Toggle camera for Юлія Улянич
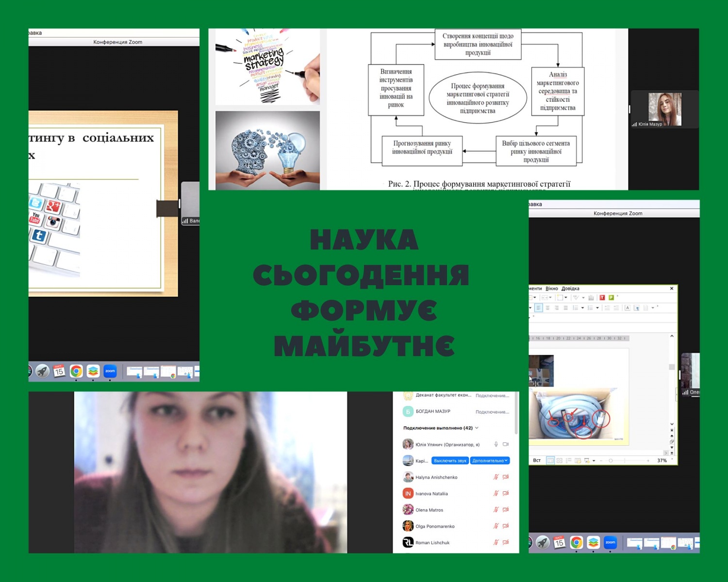The height and width of the screenshot is (582, 728). pyautogui.click(x=506, y=444)
